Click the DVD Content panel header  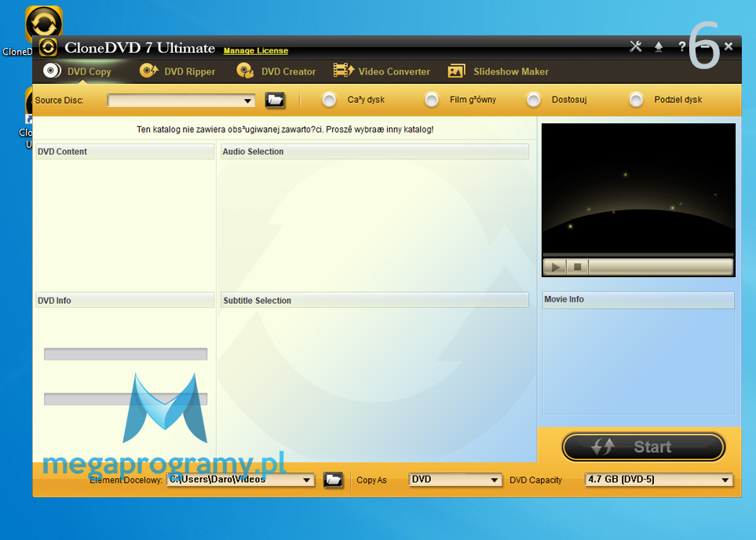point(125,151)
